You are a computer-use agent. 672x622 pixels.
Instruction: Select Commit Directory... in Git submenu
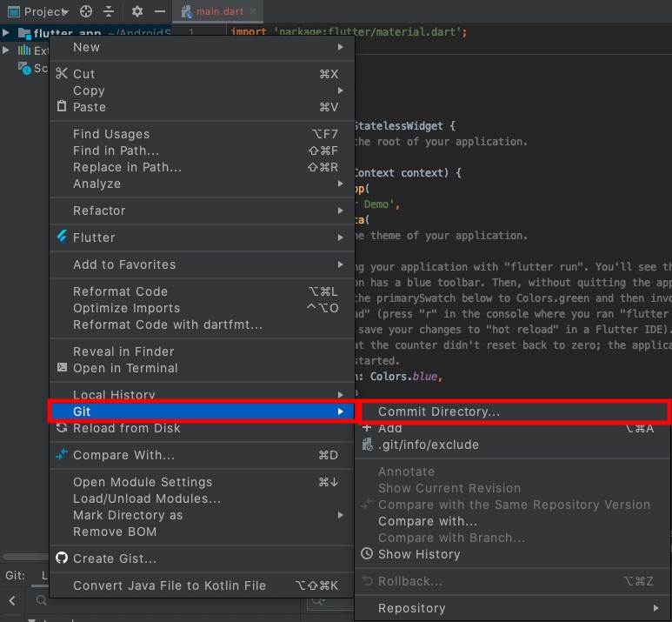(513, 411)
